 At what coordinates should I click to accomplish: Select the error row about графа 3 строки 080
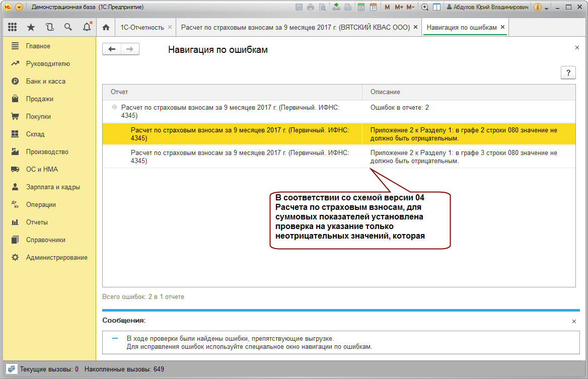click(x=339, y=157)
